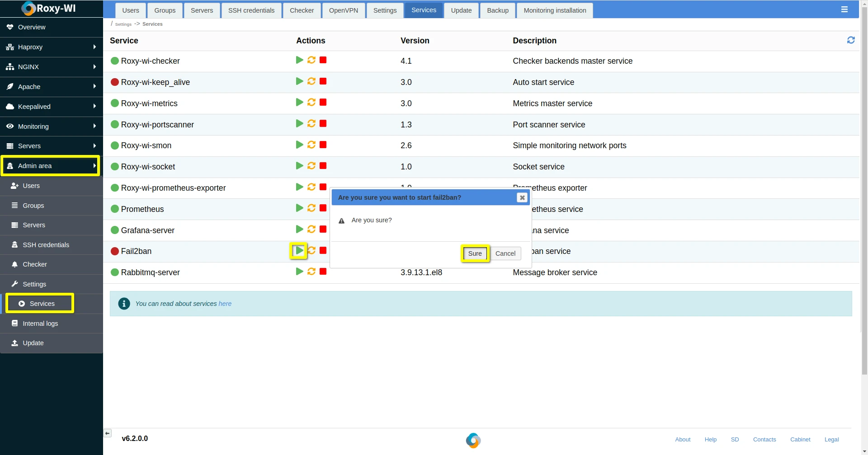Viewport: 868px width, 455px height.
Task: Open the 'here' services documentation link
Action: 225,304
